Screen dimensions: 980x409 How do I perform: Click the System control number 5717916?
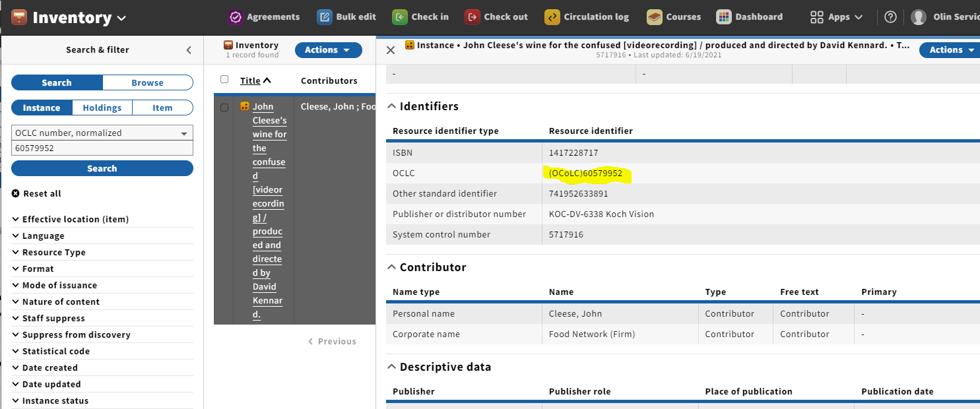566,234
